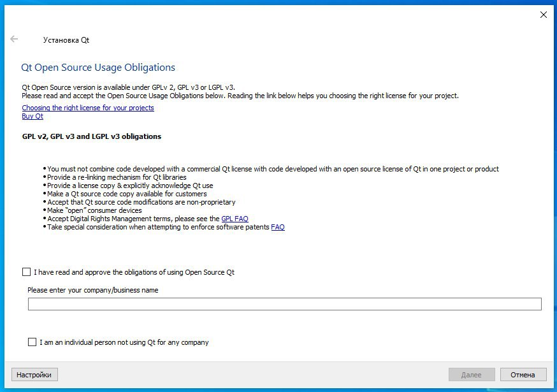Screen dimensions: 557x392
Task: Check 'I have read and approve the obligations'
Action: [26, 272]
